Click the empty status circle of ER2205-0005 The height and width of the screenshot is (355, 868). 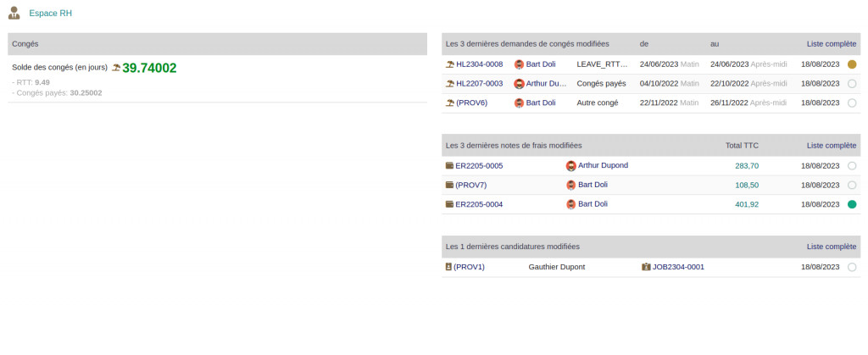[852, 166]
